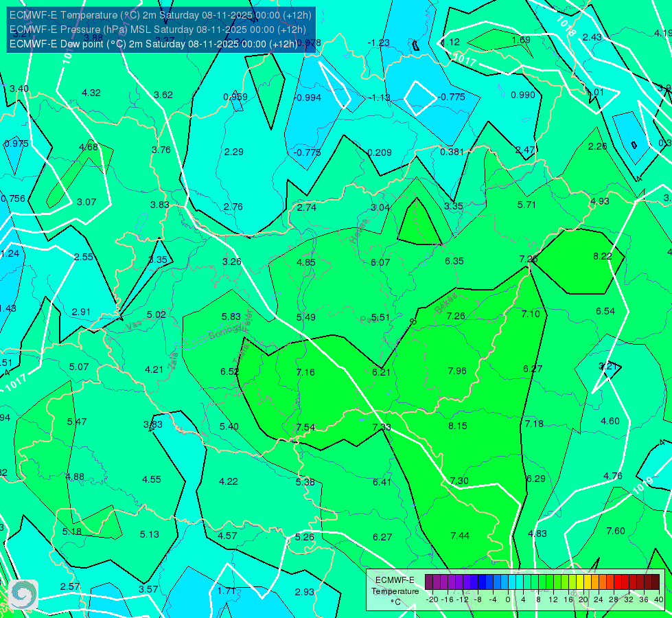The image size is (672, 618).
Task: Click the 8.15 temperature value
Action: [x=458, y=426]
